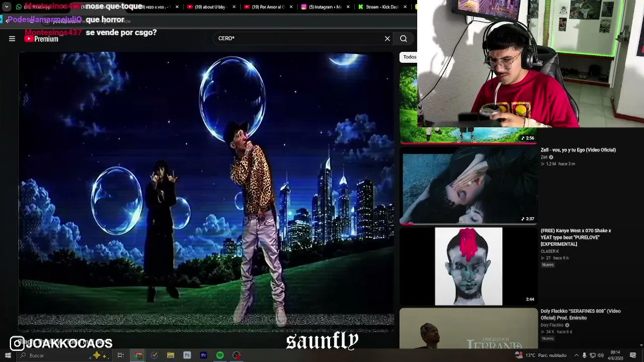Close the 'rezo x vos' tab

pyautogui.click(x=177, y=7)
